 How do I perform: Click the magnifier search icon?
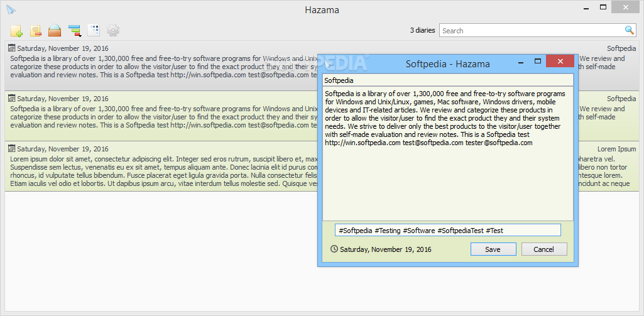click(x=629, y=30)
